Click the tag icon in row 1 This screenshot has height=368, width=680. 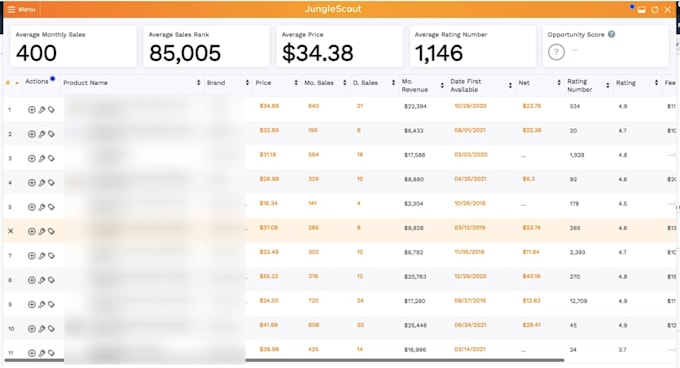(x=51, y=110)
